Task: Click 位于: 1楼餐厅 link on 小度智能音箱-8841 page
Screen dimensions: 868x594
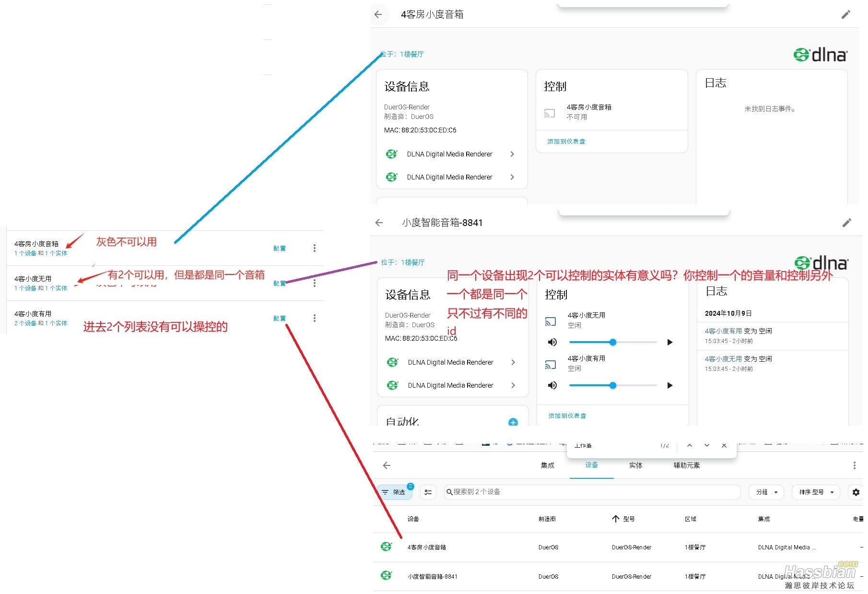Action: (x=403, y=262)
